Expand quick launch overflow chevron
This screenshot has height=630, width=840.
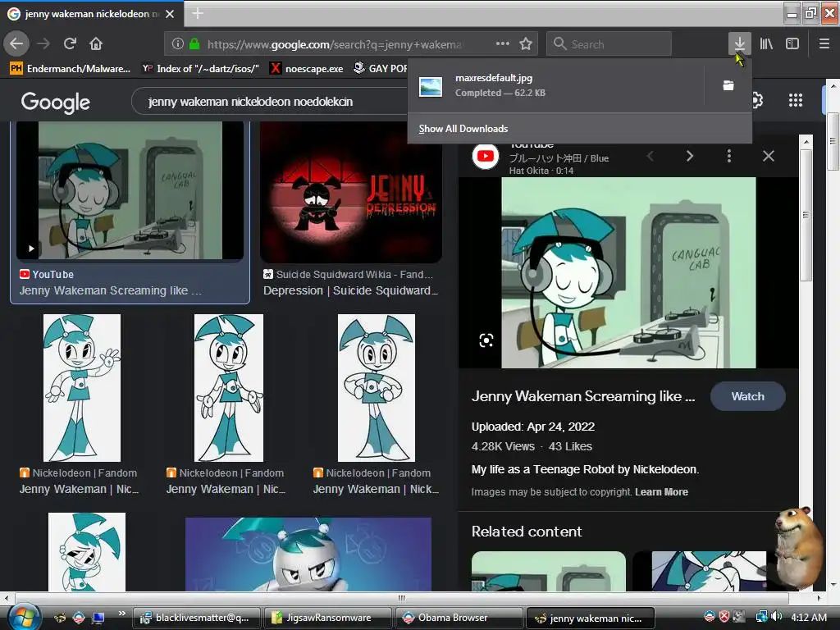pos(121,613)
